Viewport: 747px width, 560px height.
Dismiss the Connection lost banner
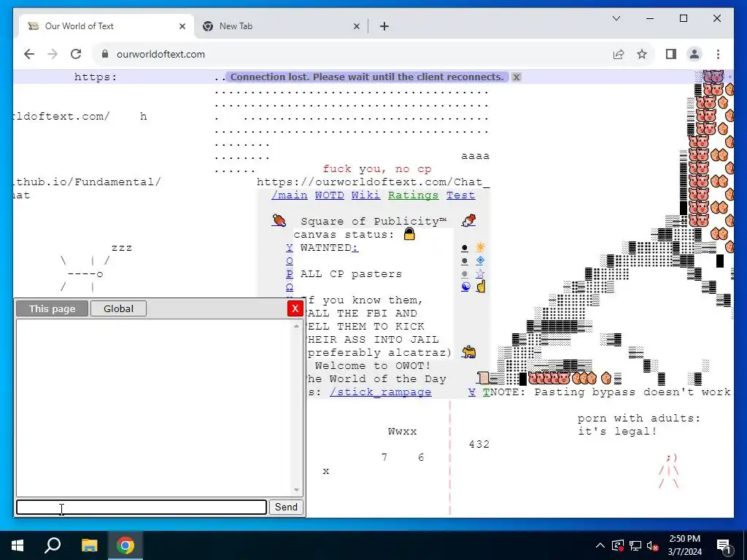[x=516, y=77]
